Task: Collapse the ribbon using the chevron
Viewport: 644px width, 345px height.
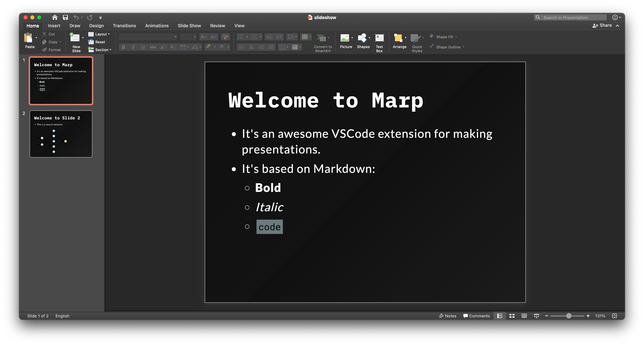Action: [617, 26]
